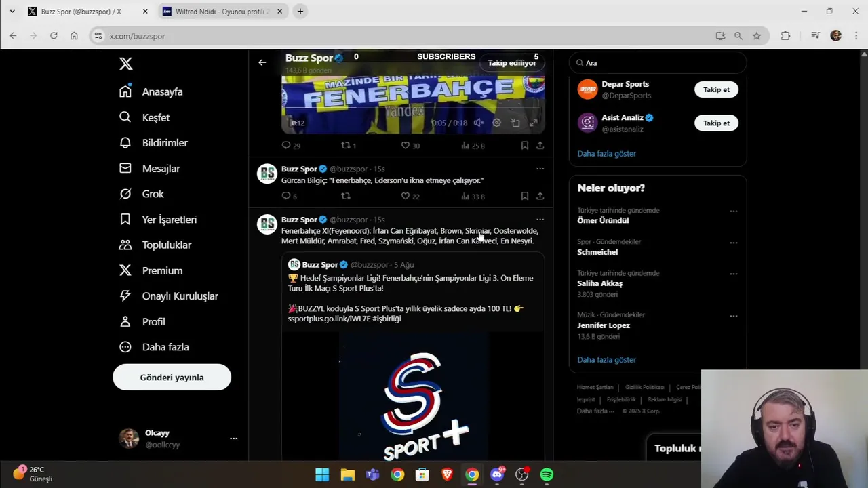
Task: Open Grok from the sidebar
Action: pos(142,194)
